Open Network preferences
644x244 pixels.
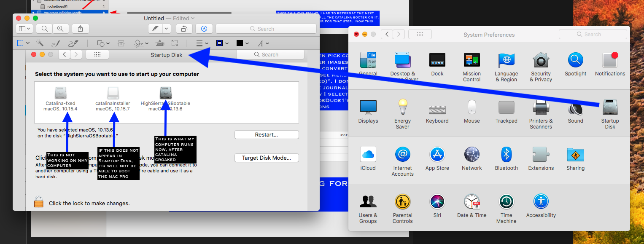472,158
